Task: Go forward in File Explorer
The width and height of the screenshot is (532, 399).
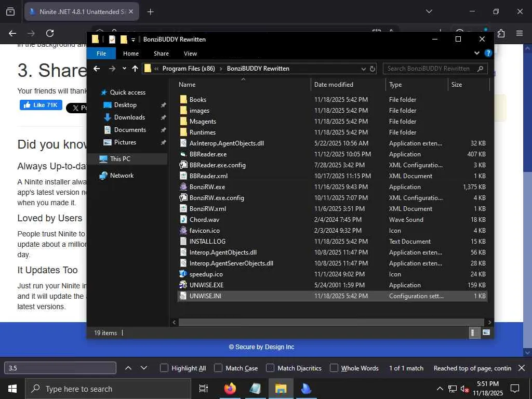Action: point(112,69)
